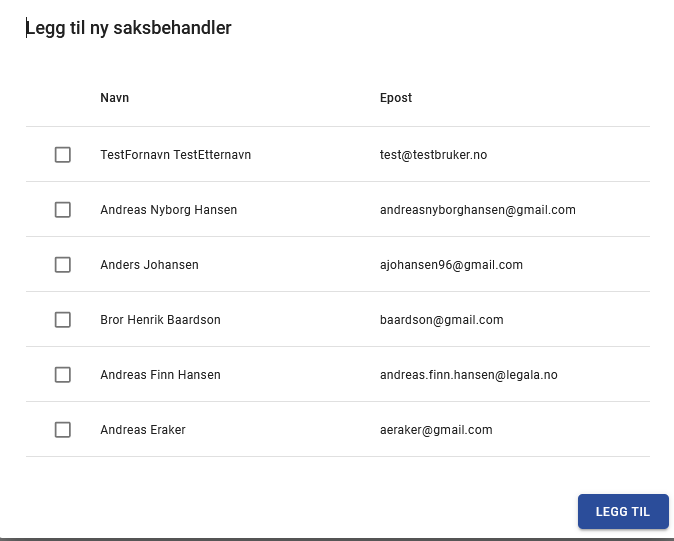Select the ajohansen96@gmail.com email cell
The image size is (674, 541).
pos(451,265)
